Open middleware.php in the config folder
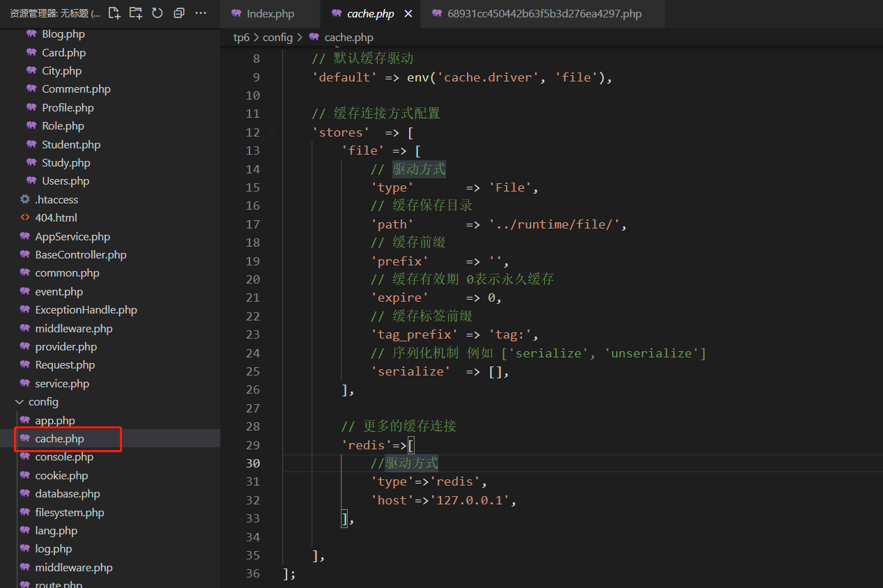Screen dimensions: 883x588 (74, 568)
